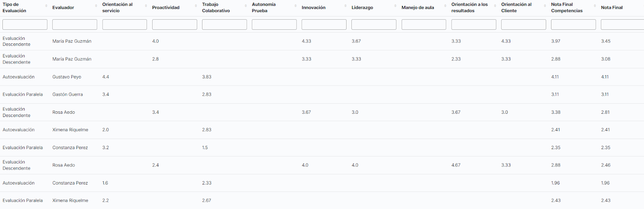Click the Proactividad sort arrows icon
This screenshot has width=644, height=209.
coord(196,6)
